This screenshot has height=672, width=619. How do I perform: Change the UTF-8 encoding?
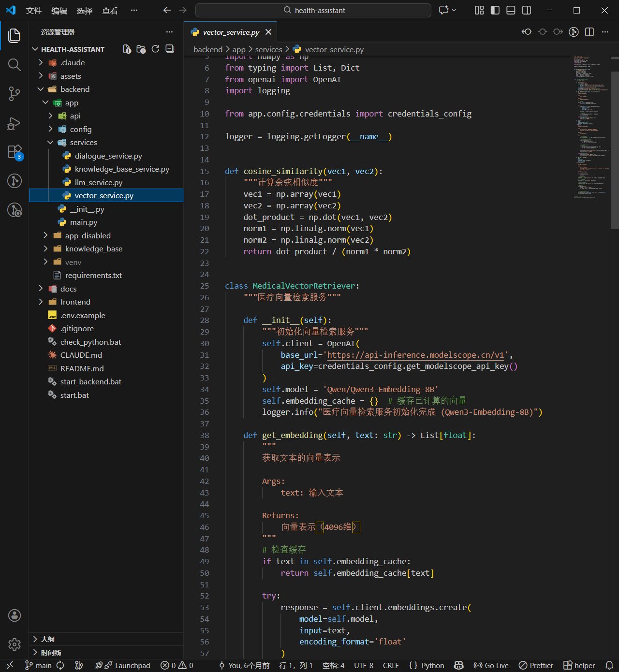(x=364, y=665)
